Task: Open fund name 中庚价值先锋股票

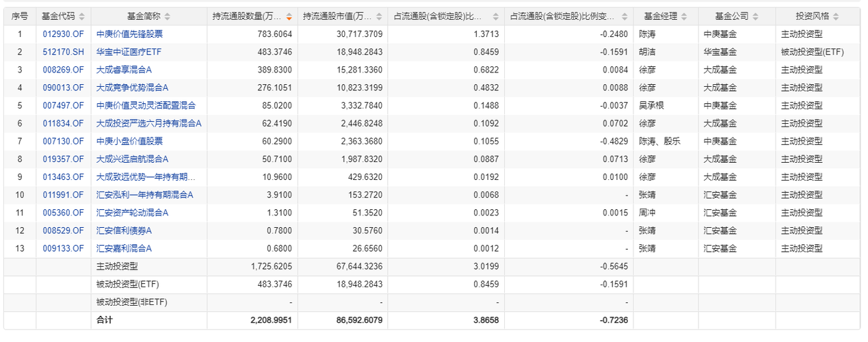Action: coord(129,34)
